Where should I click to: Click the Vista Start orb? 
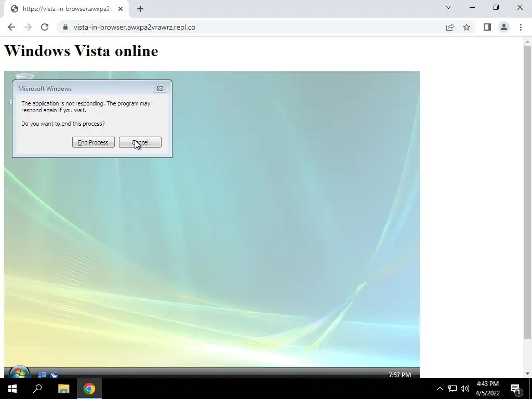[x=19, y=372]
